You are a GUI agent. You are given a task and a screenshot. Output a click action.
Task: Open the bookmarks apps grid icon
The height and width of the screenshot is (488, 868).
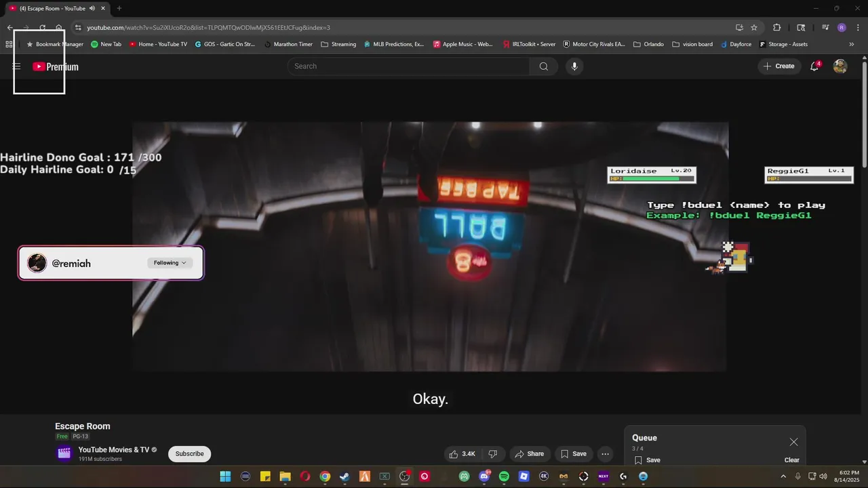pyautogui.click(x=9, y=44)
